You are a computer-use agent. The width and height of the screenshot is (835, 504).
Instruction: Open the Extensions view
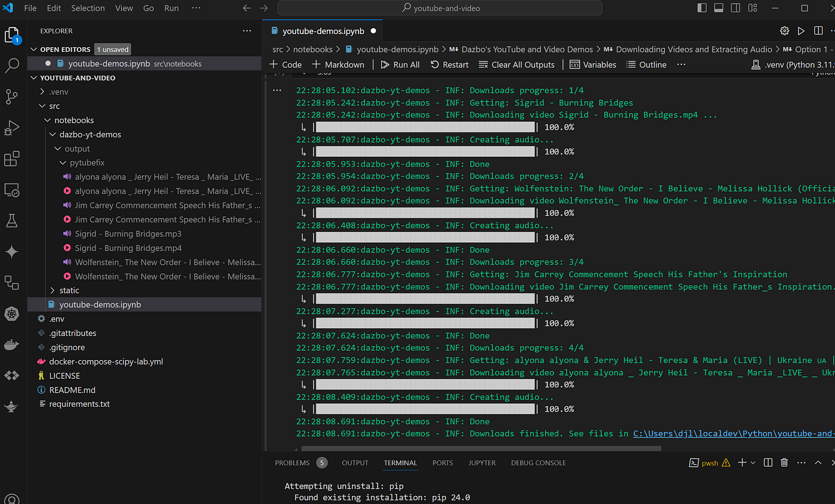[x=12, y=159]
